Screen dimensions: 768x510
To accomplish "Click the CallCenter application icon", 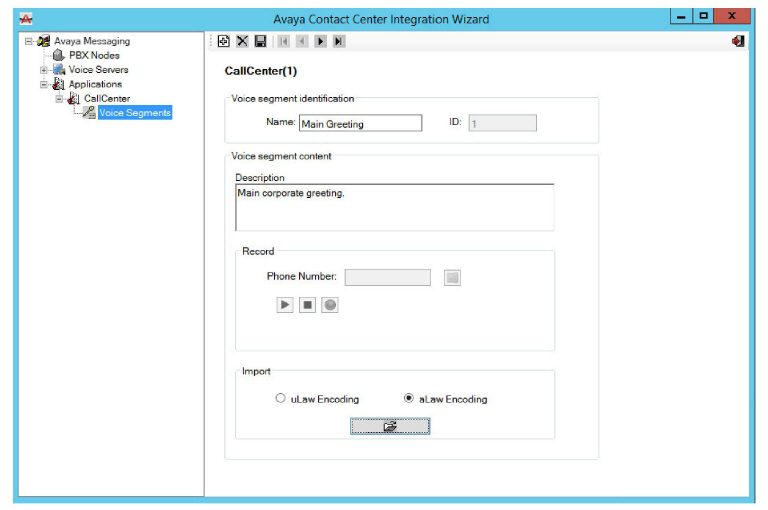I will (x=73, y=98).
